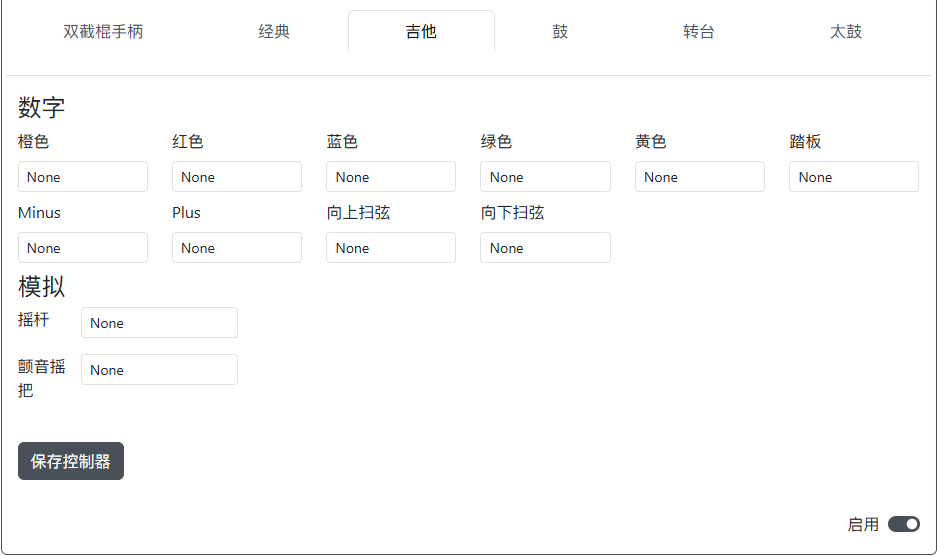The image size is (937, 556).
Task: Open the 橙色 button mapping dropdown
Action: click(x=83, y=176)
